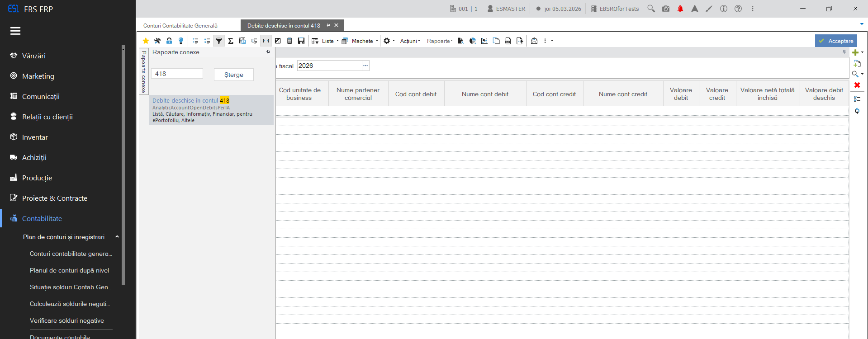This screenshot has width=868, height=339.
Task: Toggle the filter funnel button
Action: click(219, 41)
